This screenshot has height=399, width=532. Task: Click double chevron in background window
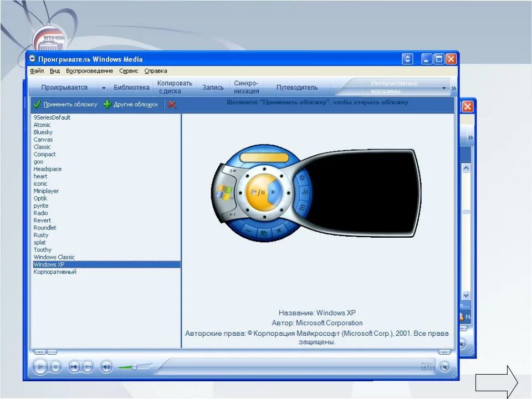pyautogui.click(x=470, y=137)
